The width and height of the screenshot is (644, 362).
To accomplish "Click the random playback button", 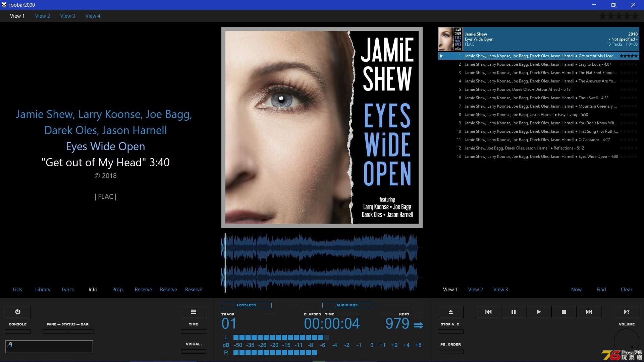I will [x=627, y=312].
